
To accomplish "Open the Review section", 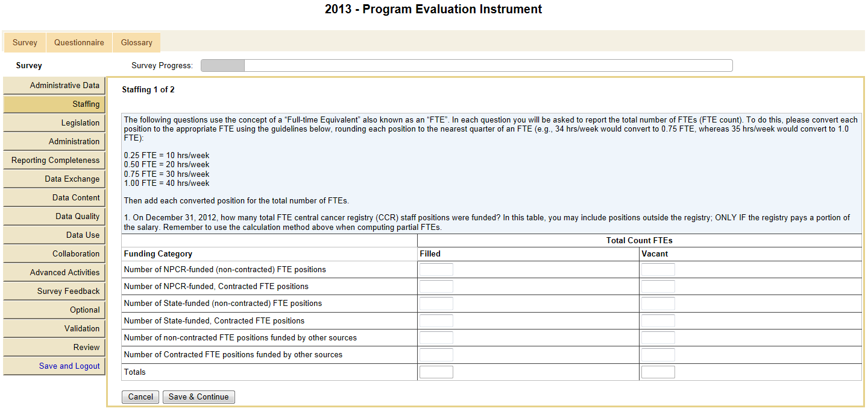I will point(54,348).
